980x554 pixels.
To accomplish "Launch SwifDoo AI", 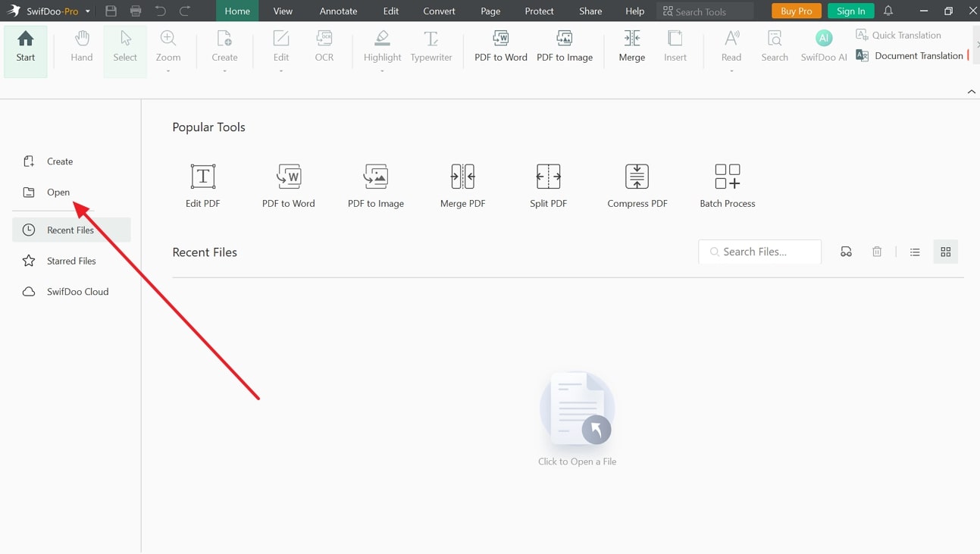I will coord(824,46).
